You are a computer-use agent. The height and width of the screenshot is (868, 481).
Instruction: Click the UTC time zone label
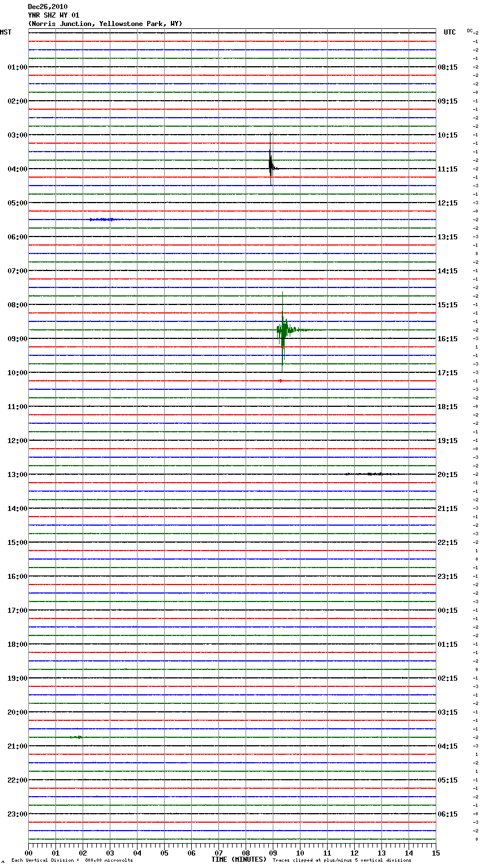point(450,32)
